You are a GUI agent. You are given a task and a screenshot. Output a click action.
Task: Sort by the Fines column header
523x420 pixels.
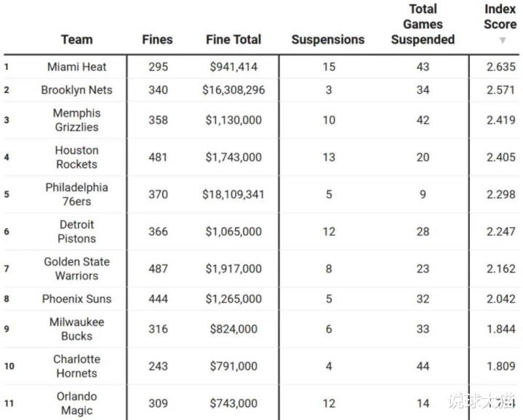point(157,39)
